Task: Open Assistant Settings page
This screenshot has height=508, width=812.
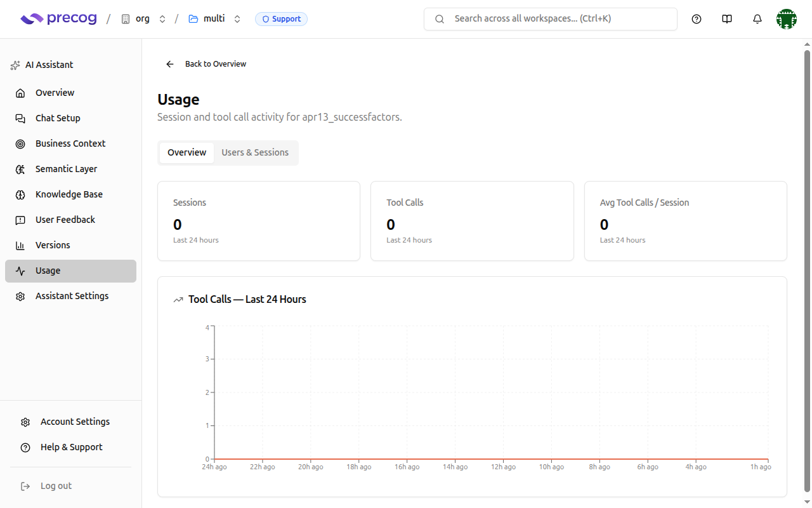Action: tap(70, 296)
